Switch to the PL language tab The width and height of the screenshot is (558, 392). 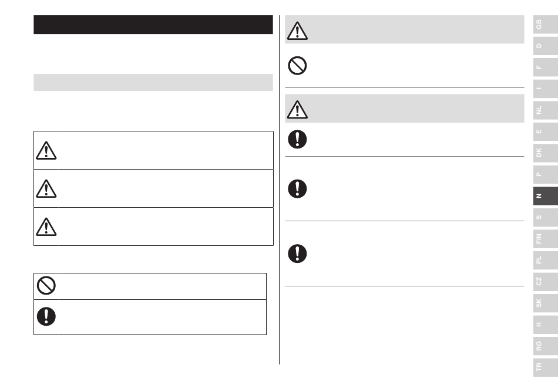(x=546, y=260)
